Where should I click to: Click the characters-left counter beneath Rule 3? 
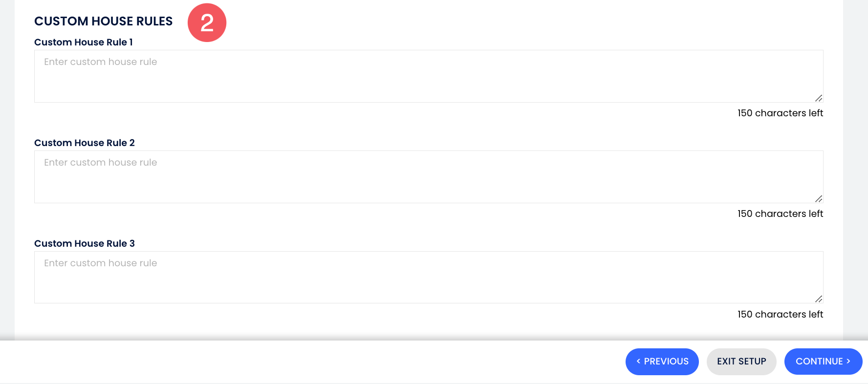click(x=780, y=314)
